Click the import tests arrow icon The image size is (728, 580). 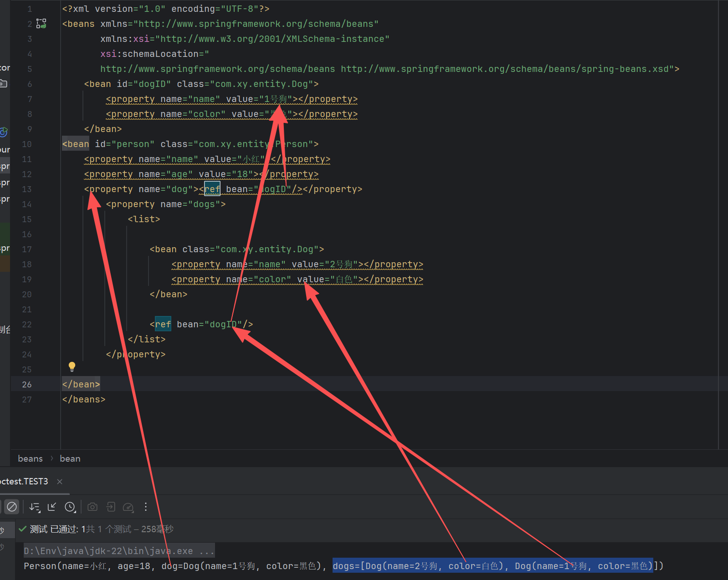click(x=111, y=507)
